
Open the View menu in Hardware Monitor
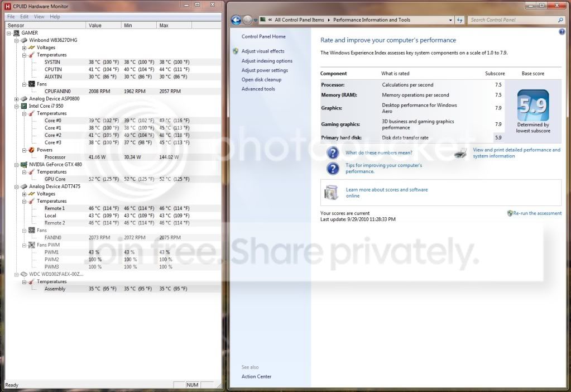point(39,17)
